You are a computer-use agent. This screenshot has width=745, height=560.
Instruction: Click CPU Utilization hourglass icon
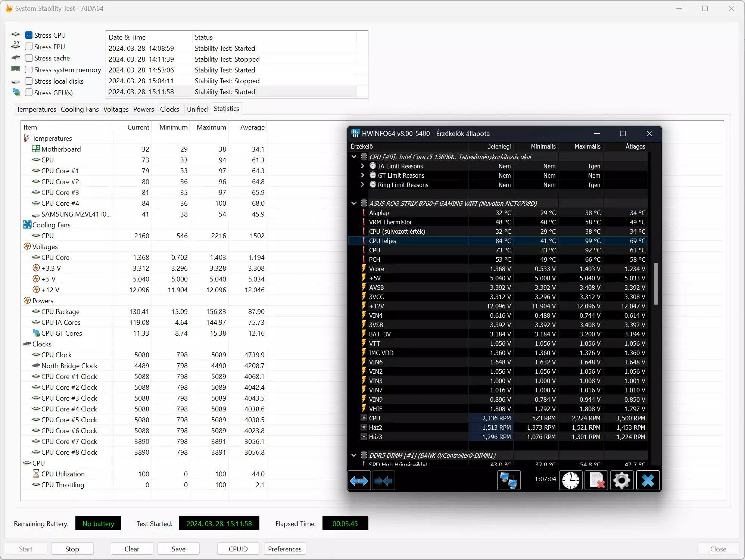pyautogui.click(x=36, y=474)
